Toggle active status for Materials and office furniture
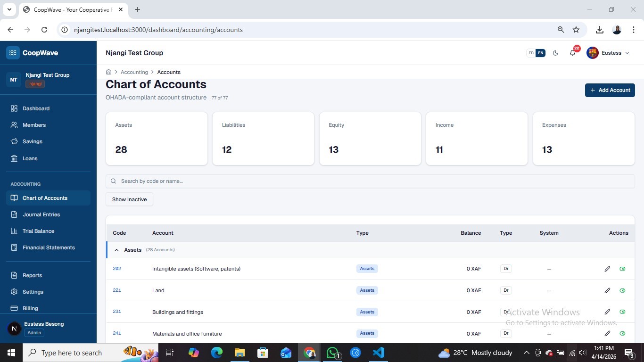Image resolution: width=644 pixels, height=362 pixels. pos(622,334)
